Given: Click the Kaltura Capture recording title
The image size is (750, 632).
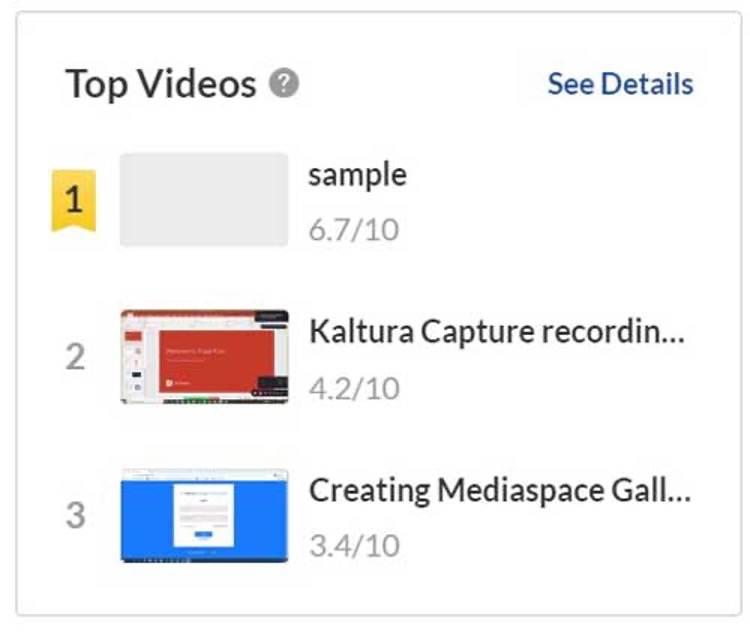Looking at the screenshot, I should 497,332.
